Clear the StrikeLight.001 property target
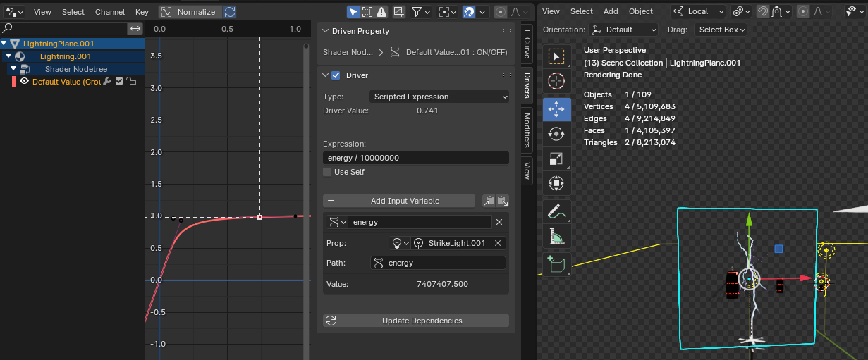Image resolution: width=868 pixels, height=360 pixels. [x=498, y=243]
